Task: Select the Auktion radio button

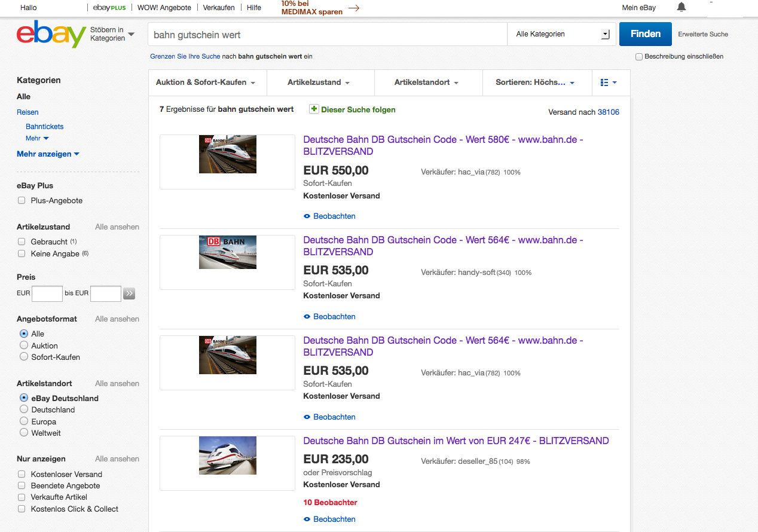Action: tap(24, 346)
